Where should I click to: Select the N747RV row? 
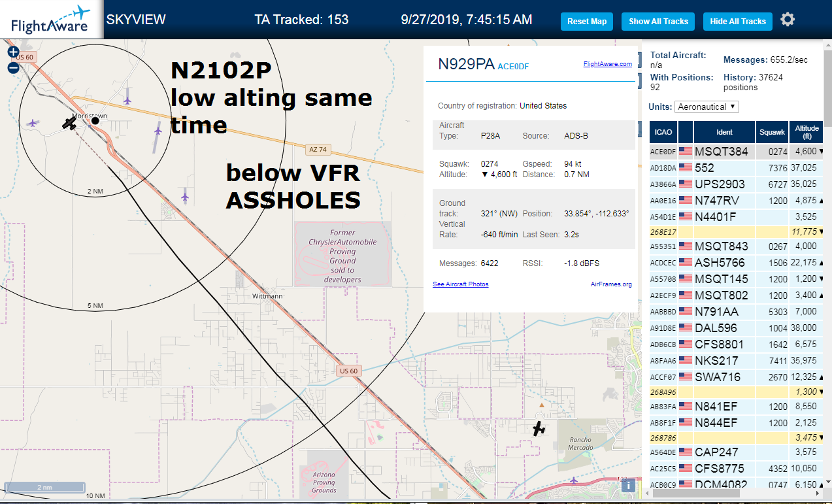tap(737, 201)
